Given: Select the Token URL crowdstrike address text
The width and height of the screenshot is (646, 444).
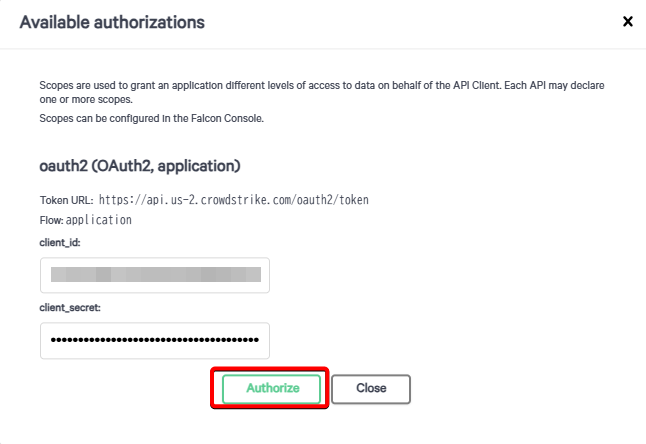Looking at the screenshot, I should (x=234, y=200).
